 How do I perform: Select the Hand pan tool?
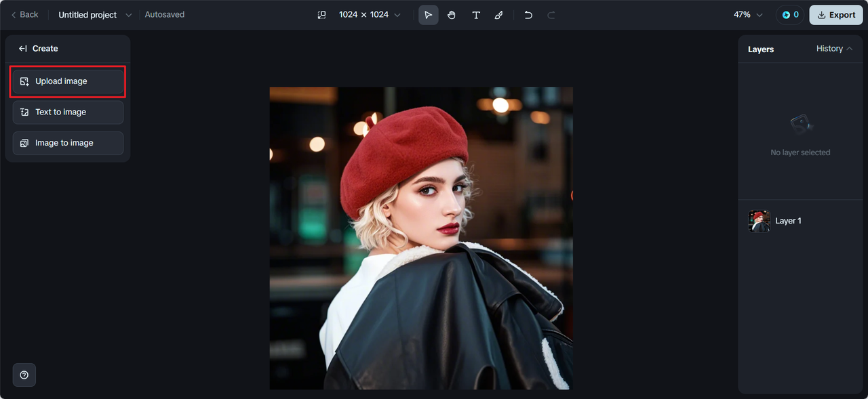(452, 15)
